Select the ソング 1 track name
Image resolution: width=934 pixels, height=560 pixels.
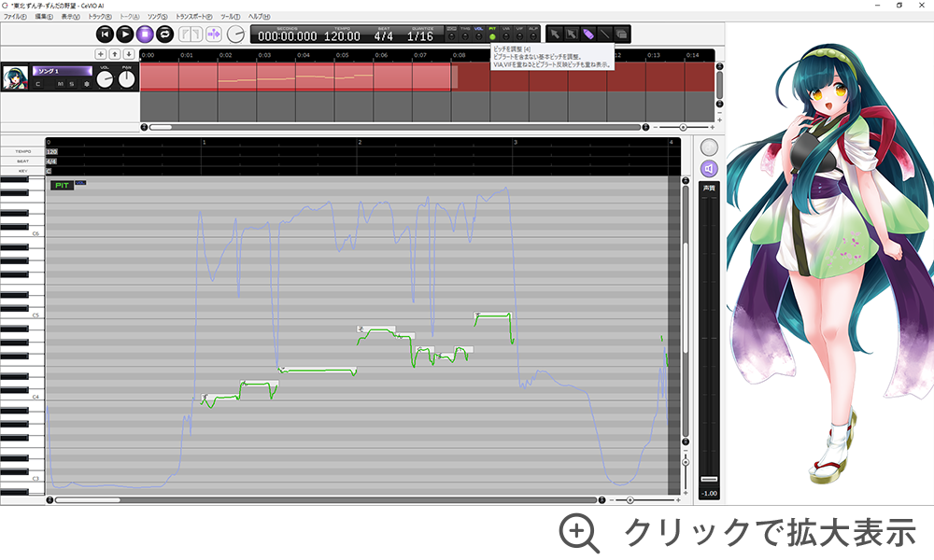point(62,71)
